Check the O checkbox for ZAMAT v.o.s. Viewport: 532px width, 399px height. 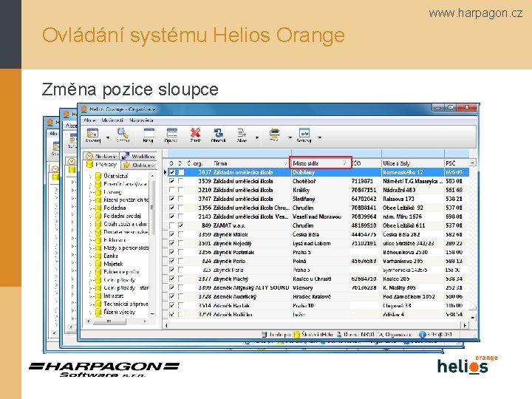[172, 225]
